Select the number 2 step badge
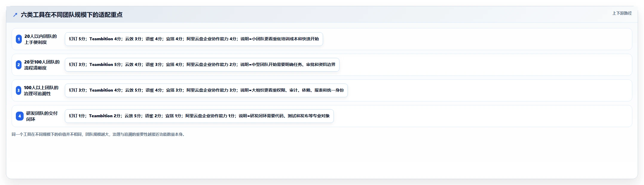This screenshot has height=185, width=644. [x=19, y=65]
